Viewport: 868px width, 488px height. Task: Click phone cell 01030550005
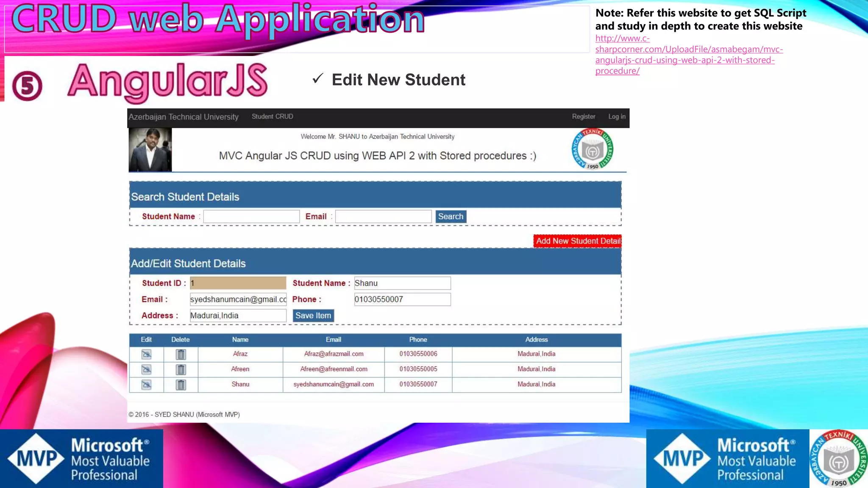pos(418,369)
